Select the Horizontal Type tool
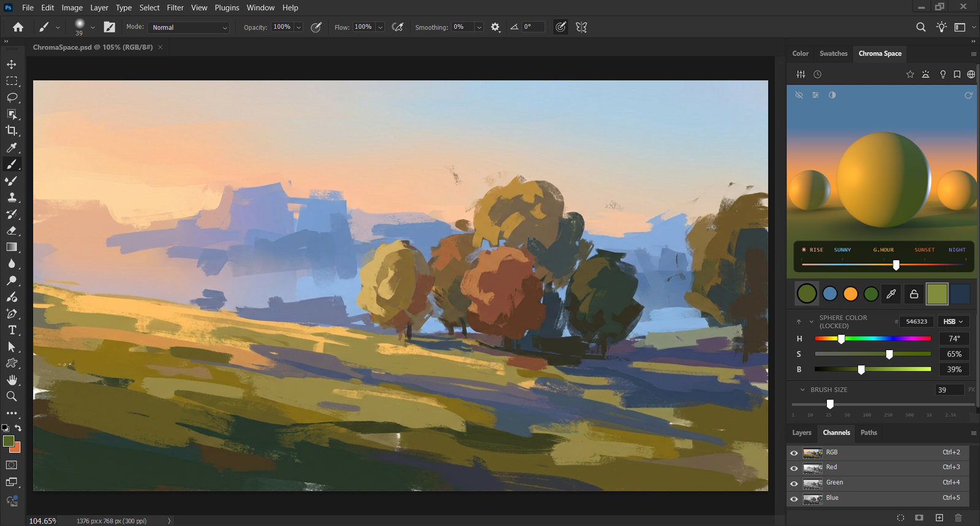Image resolution: width=980 pixels, height=526 pixels. [12, 330]
